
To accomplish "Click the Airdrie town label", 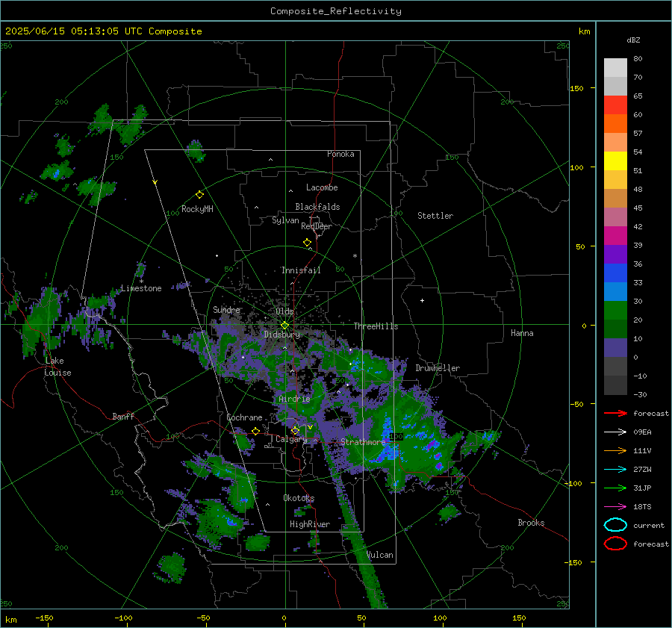I will pyautogui.click(x=294, y=399).
